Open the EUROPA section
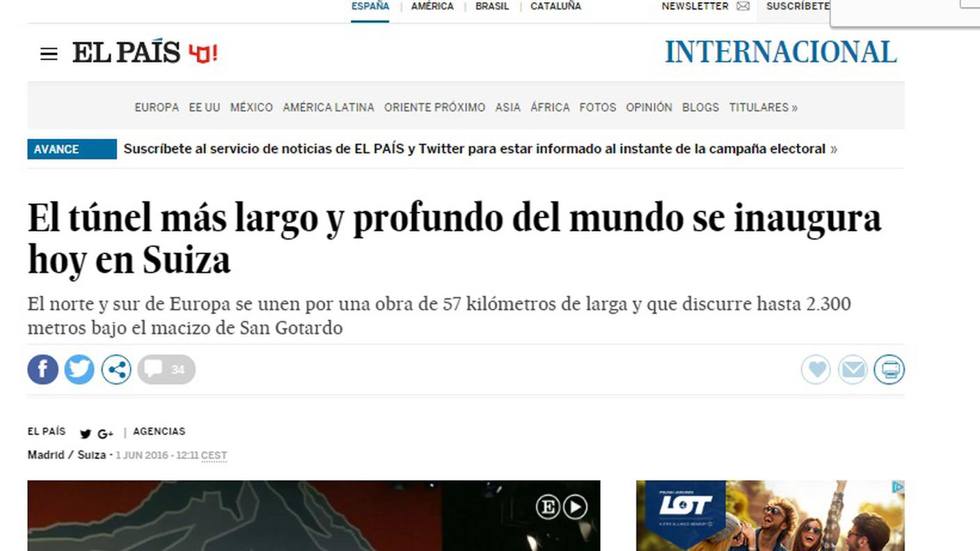 [157, 107]
